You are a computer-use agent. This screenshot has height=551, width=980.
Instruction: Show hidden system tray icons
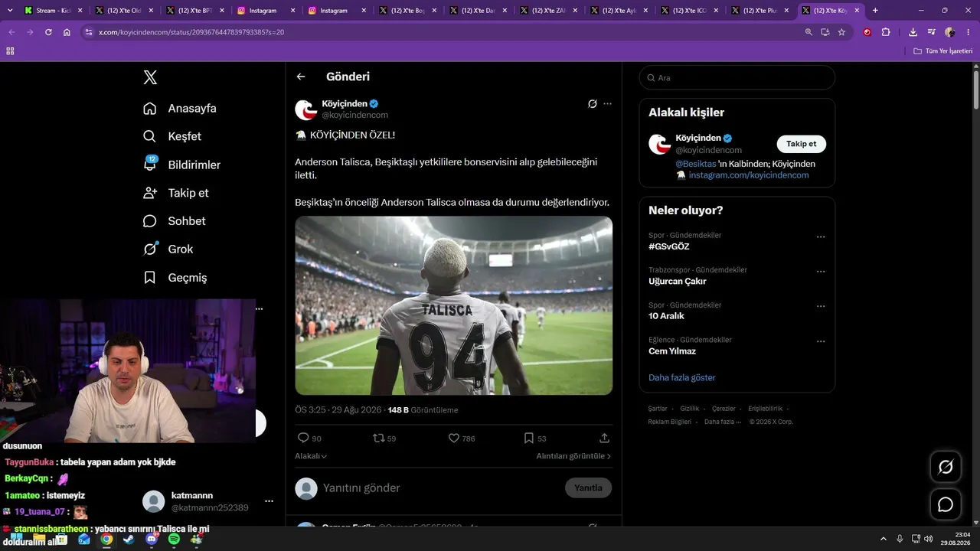[883, 539]
